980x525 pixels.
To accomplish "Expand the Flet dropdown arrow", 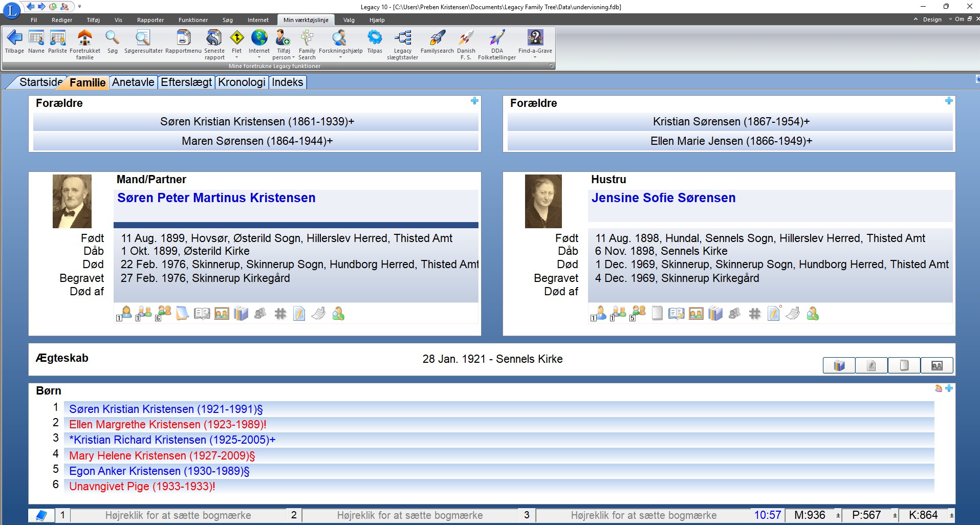I will [236, 57].
